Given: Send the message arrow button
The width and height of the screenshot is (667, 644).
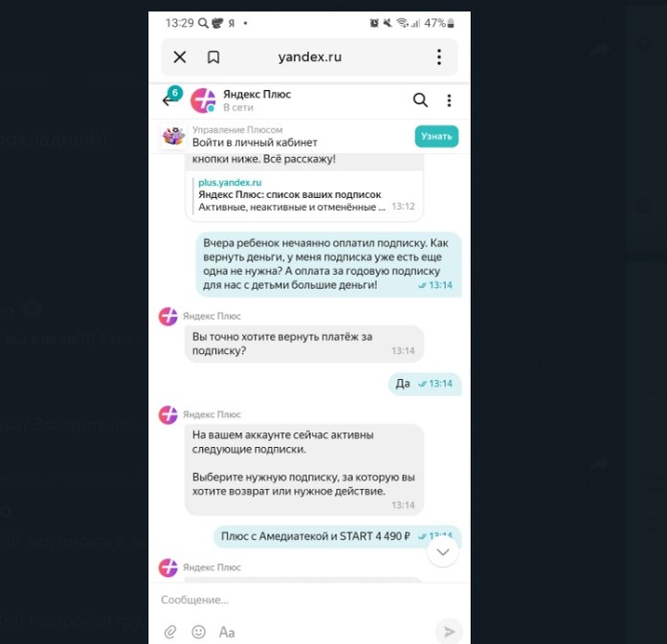Looking at the screenshot, I should 449,633.
